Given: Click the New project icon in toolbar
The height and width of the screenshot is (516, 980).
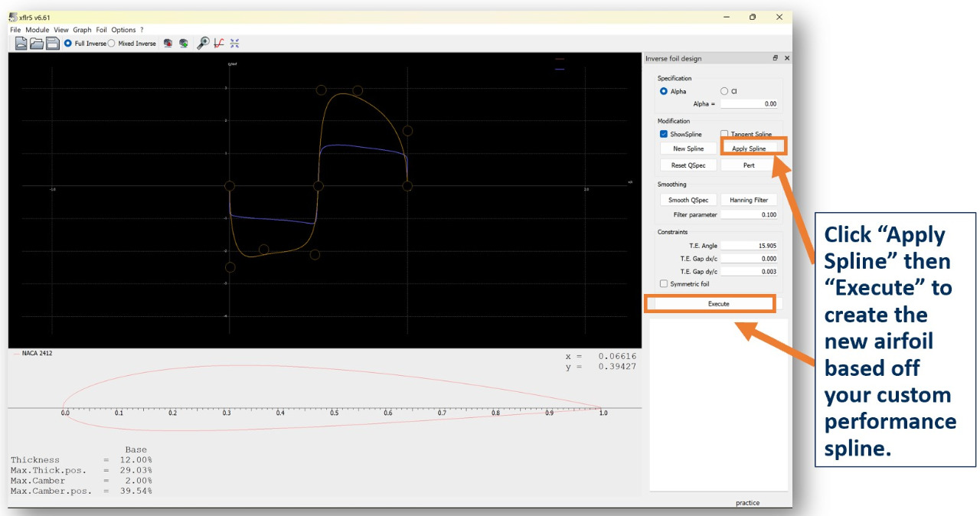Looking at the screenshot, I should click(21, 44).
